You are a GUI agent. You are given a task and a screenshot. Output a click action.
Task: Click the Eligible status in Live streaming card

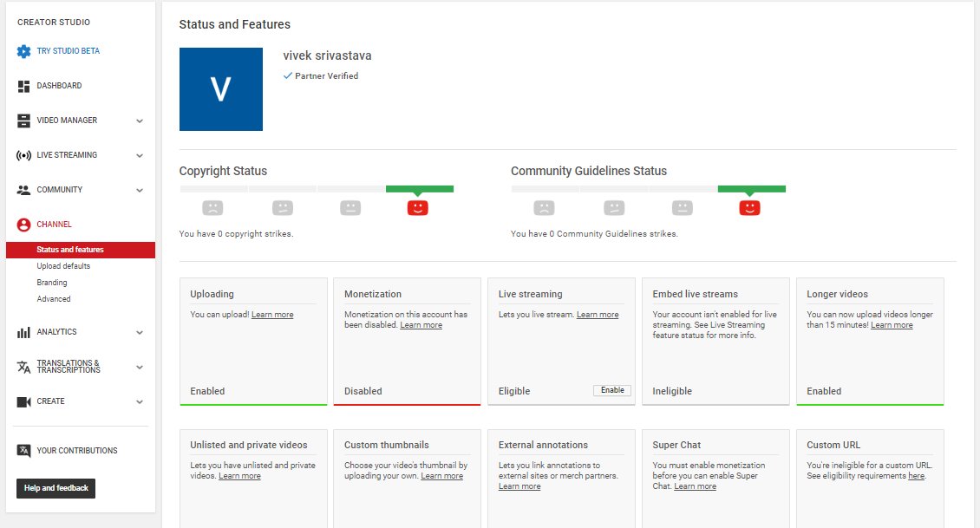(x=514, y=391)
